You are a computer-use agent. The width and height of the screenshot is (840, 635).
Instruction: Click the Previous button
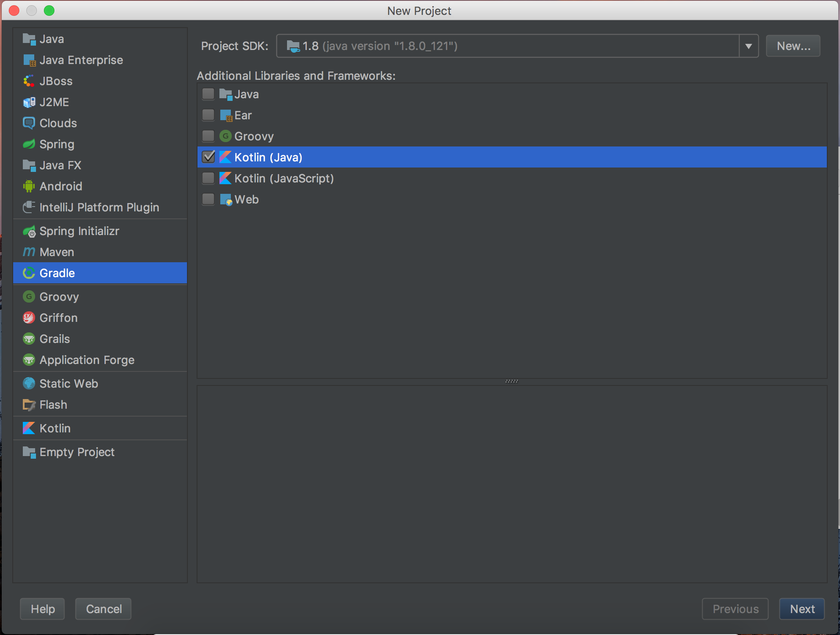point(735,609)
